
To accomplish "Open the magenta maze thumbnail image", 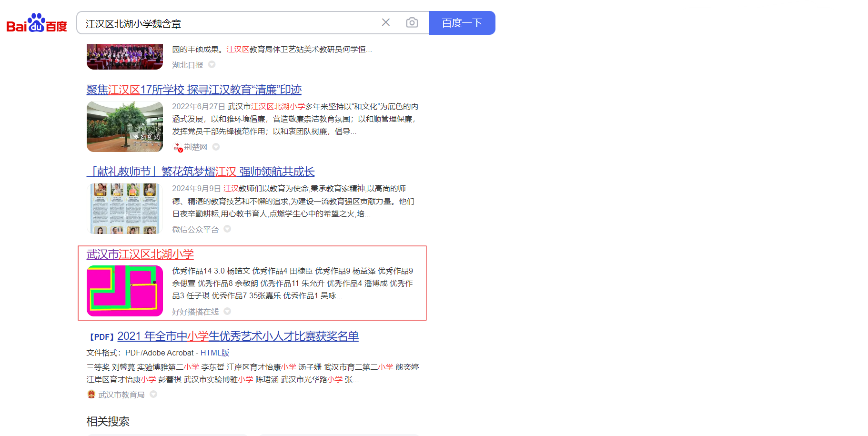I will (125, 291).
